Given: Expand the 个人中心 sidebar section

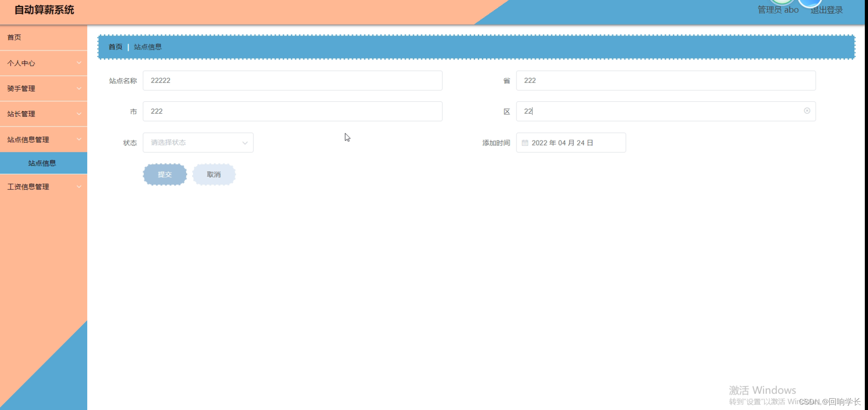Looking at the screenshot, I should click(x=44, y=63).
